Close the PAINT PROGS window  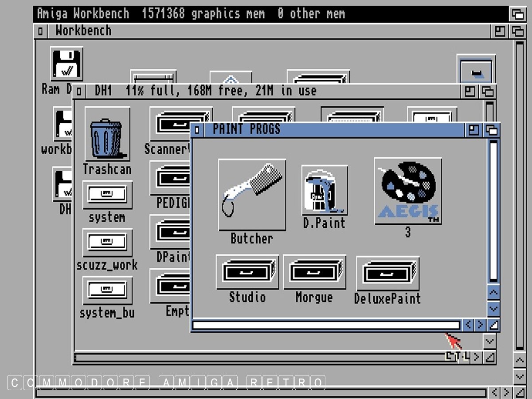[197, 130]
